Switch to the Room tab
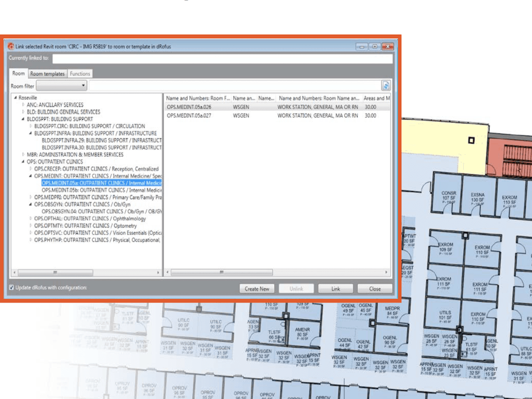This screenshot has width=532, height=399. 19,74
